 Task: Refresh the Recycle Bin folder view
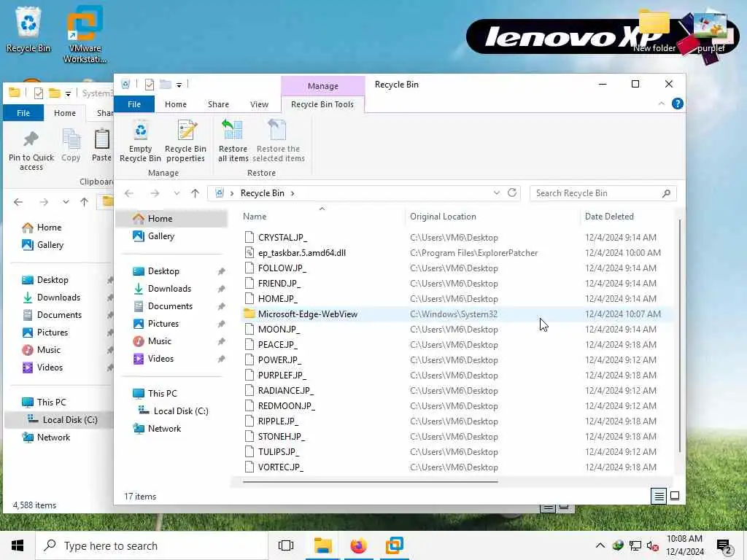point(512,192)
